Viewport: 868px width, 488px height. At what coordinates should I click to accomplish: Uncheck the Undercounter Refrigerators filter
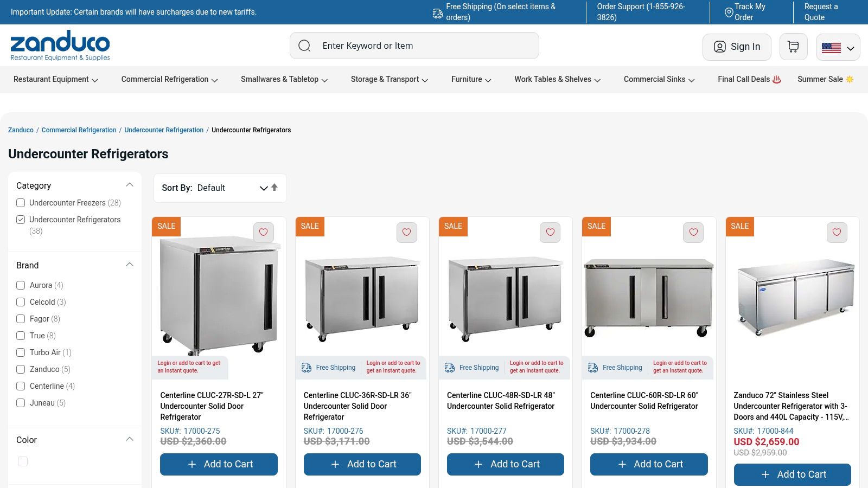coord(21,220)
